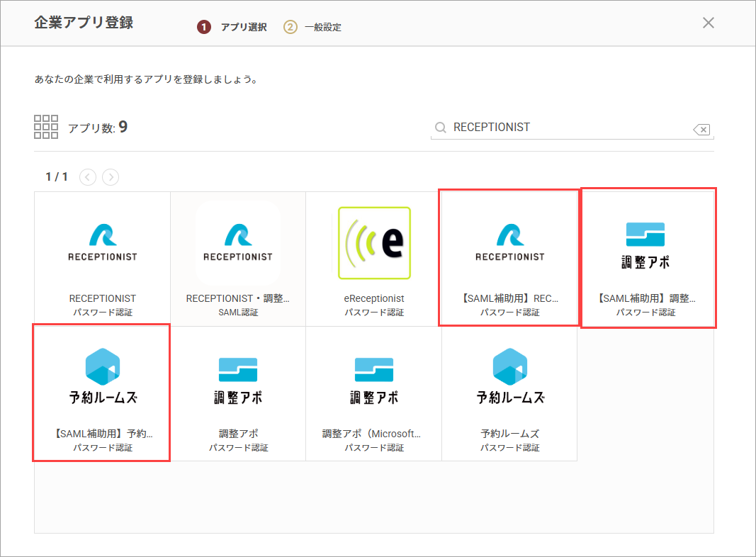Image resolution: width=756 pixels, height=557 pixels.
Task: Click パスワード認証 under eReceptionist
Action: click(374, 313)
